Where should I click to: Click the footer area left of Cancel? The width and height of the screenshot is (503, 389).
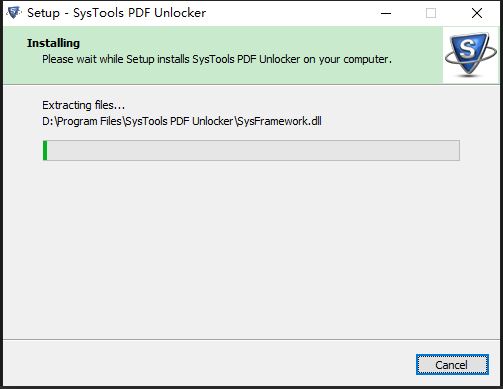(x=207, y=364)
